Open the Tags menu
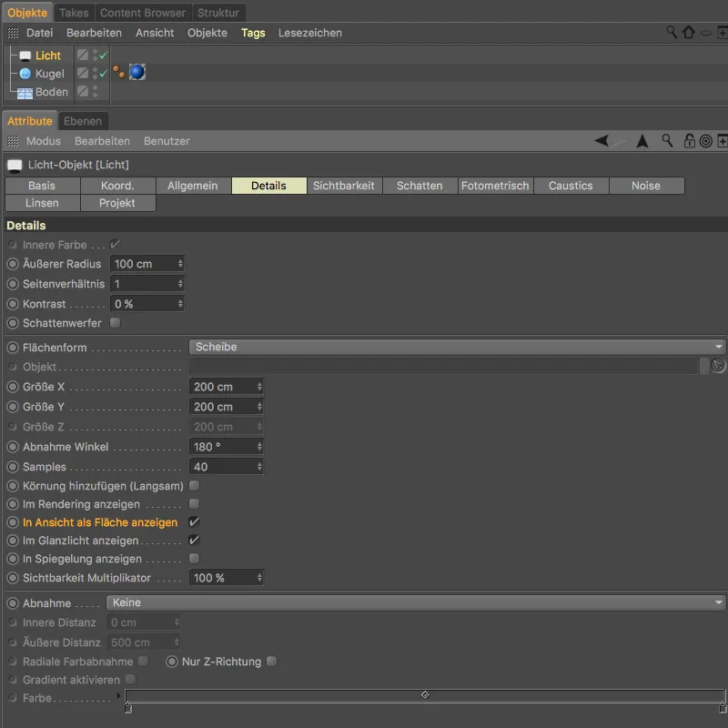This screenshot has height=728, width=728. click(x=253, y=33)
